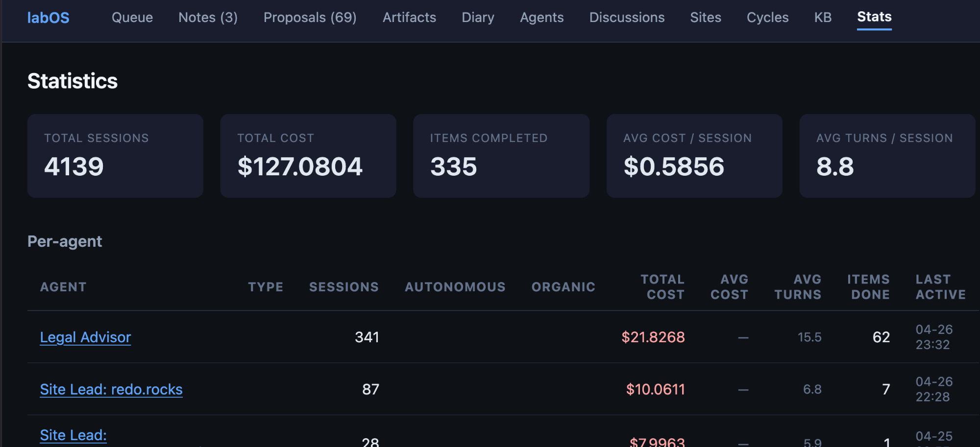This screenshot has height=447, width=980.
Task: Go to Notes (3) tab
Action: [208, 18]
